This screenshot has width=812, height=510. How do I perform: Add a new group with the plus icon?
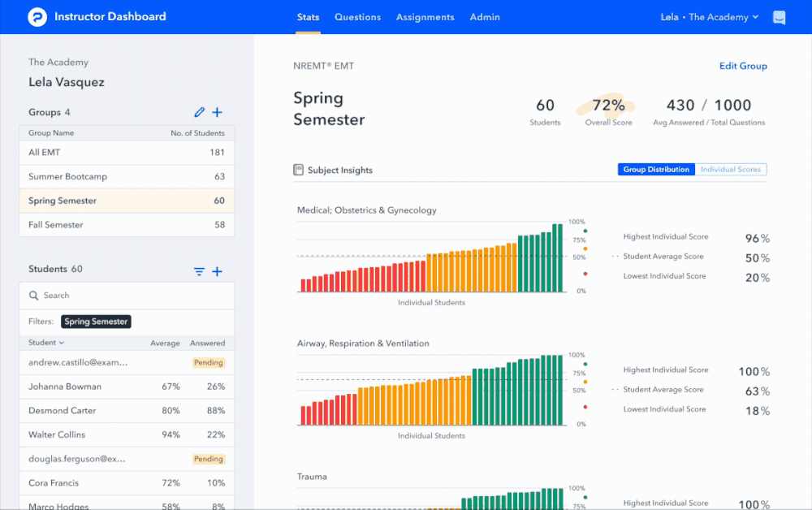tap(218, 112)
